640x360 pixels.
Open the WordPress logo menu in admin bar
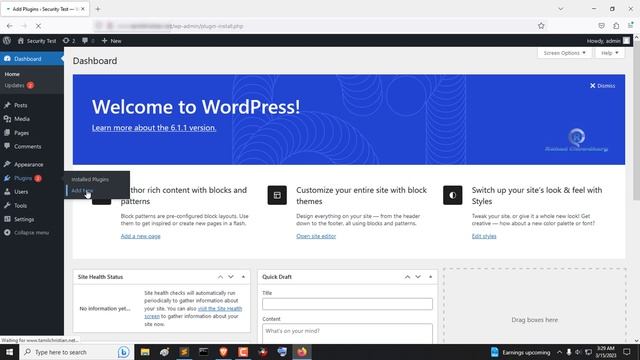click(7, 40)
